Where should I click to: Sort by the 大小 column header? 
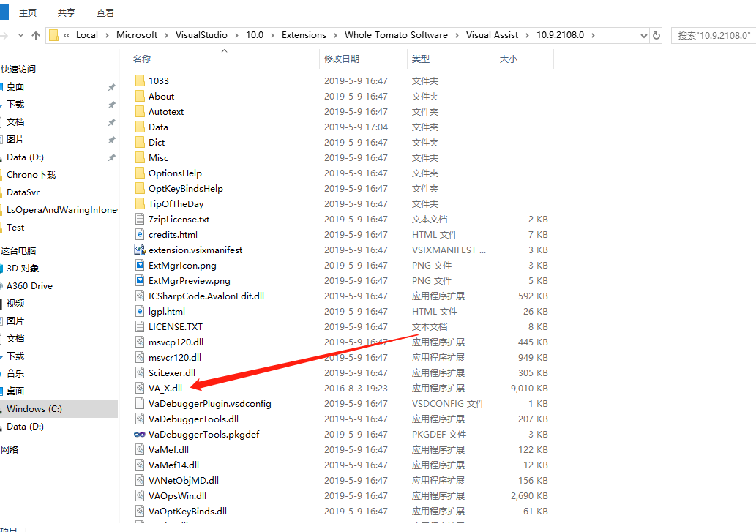coord(508,59)
